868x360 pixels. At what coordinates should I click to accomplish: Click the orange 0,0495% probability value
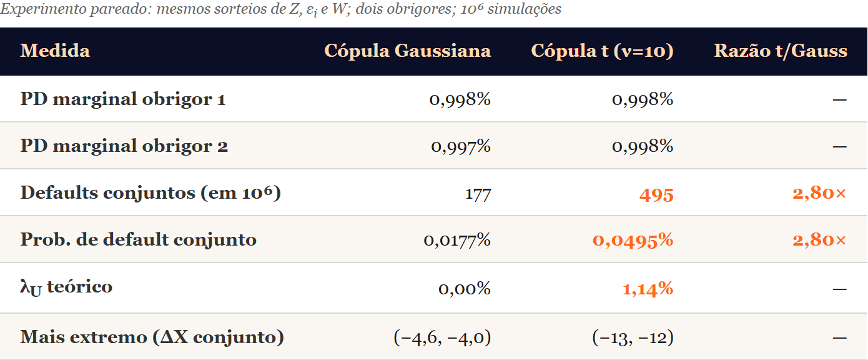(633, 241)
